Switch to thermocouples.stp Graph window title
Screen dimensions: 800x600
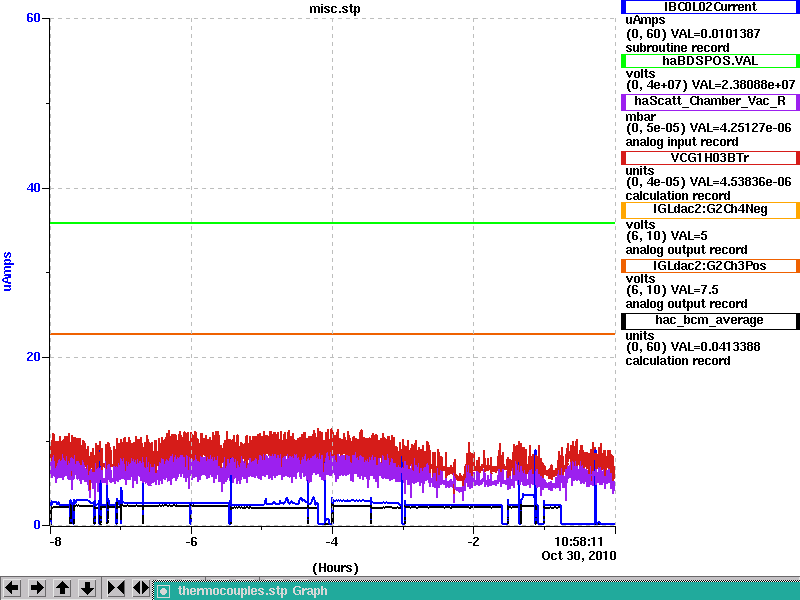click(x=252, y=591)
